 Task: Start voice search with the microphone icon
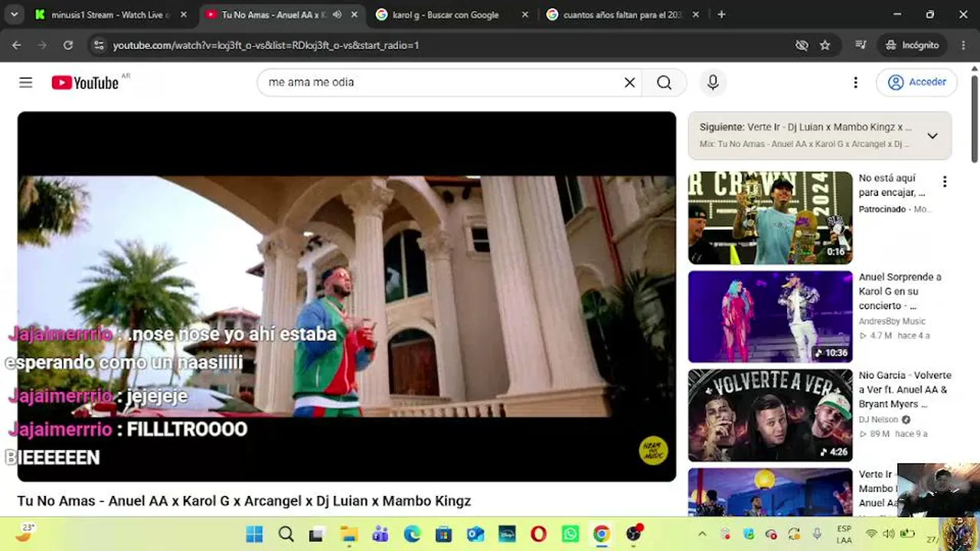(x=713, y=83)
